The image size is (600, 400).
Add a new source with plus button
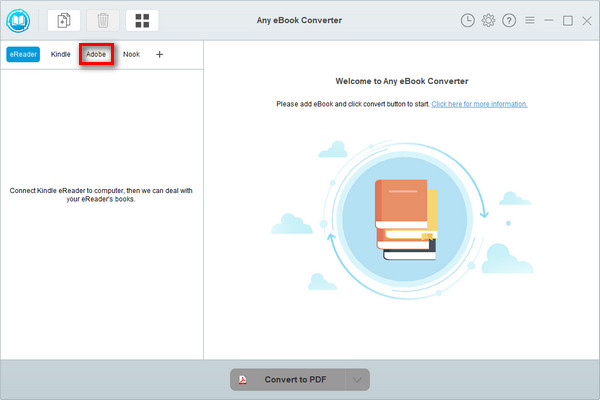[x=160, y=54]
